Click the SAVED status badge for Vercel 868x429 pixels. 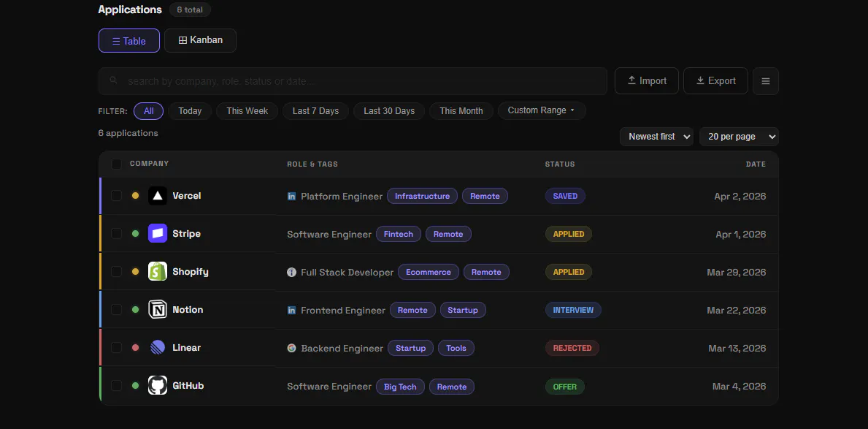(565, 196)
